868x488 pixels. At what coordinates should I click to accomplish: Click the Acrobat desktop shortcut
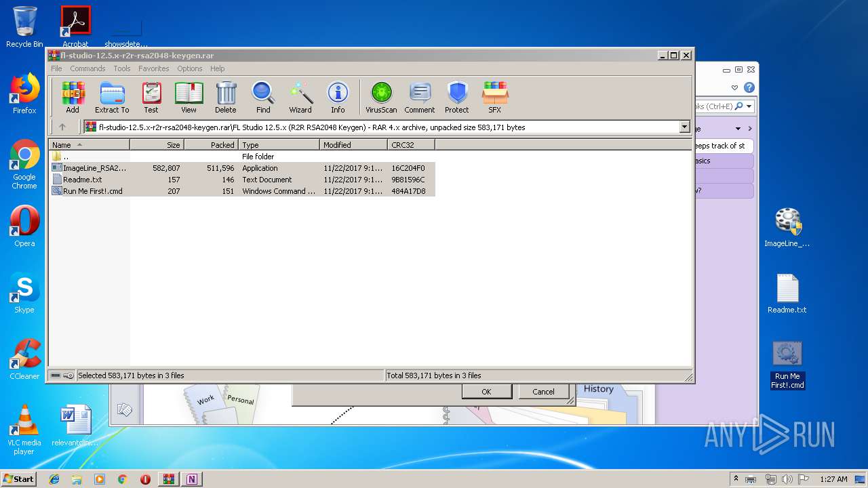point(75,27)
